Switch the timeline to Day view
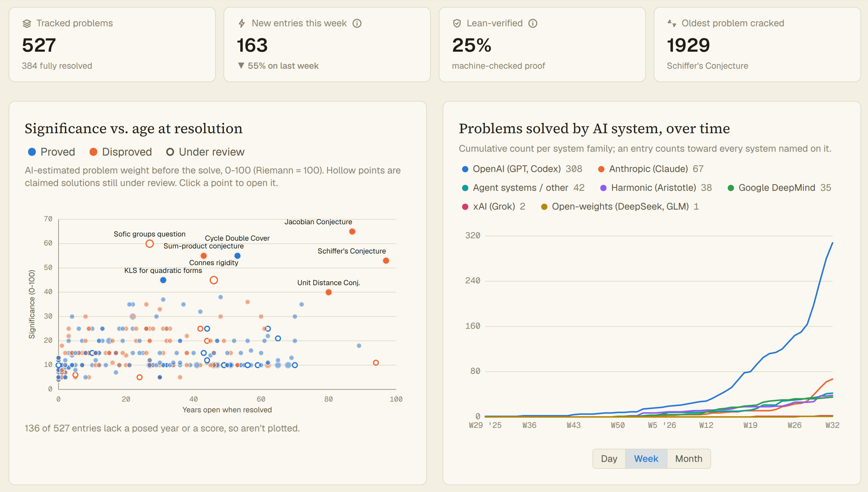This screenshot has height=492, width=868. 609,459
